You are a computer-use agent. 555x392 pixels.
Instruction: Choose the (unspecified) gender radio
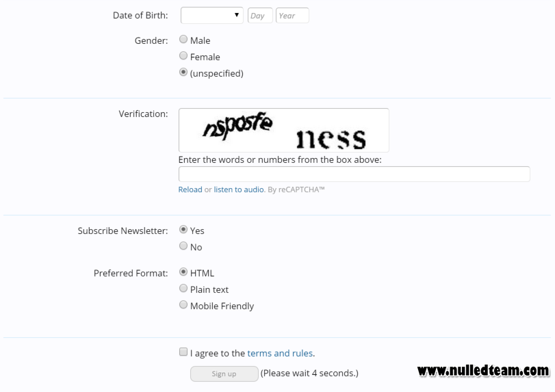(x=183, y=72)
